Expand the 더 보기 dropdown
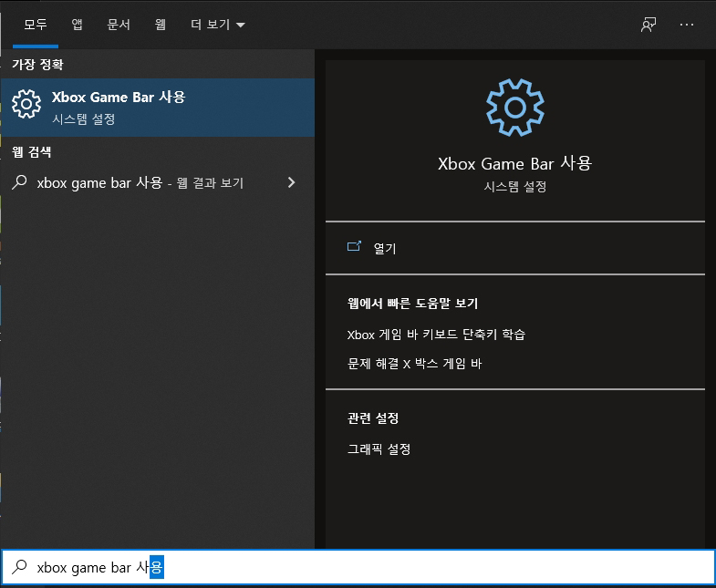The width and height of the screenshot is (716, 588). tap(218, 25)
